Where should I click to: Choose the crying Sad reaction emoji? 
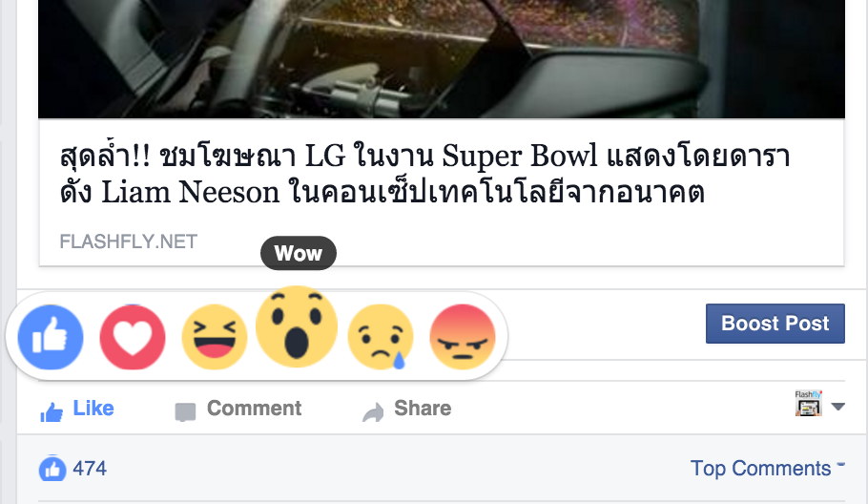click(381, 337)
